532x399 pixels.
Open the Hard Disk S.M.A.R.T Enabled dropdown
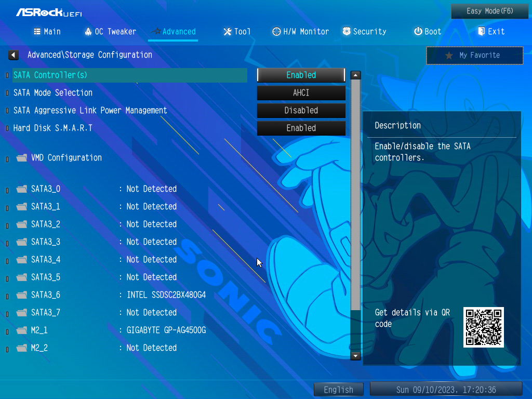(301, 128)
